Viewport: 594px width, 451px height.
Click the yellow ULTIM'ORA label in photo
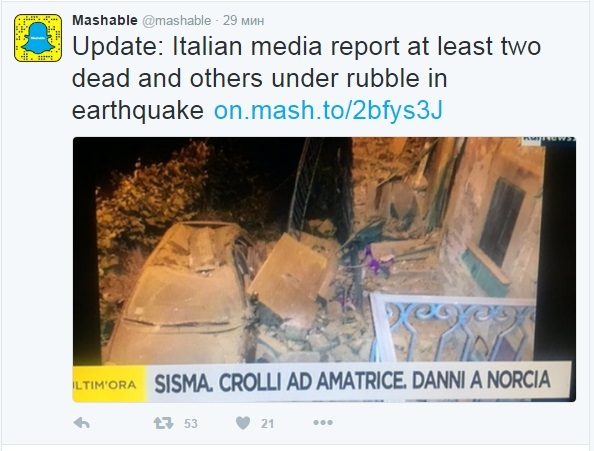[109, 384]
